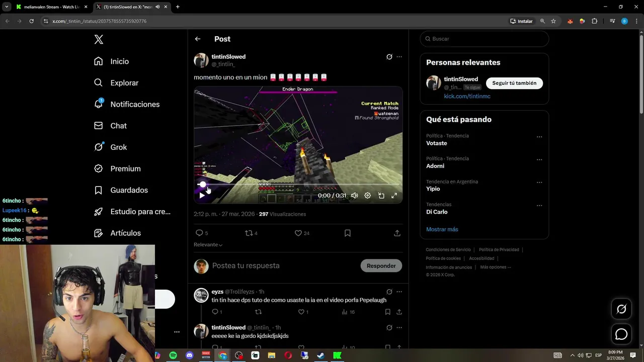
Task: Expand Más opciones in footer
Action: 496,267
